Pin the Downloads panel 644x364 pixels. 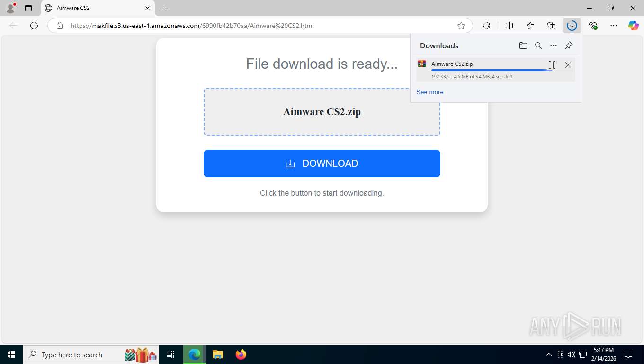click(x=569, y=45)
